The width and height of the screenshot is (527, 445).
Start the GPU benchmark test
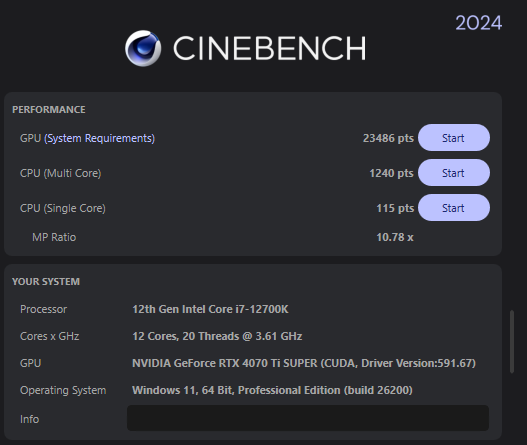tap(454, 138)
